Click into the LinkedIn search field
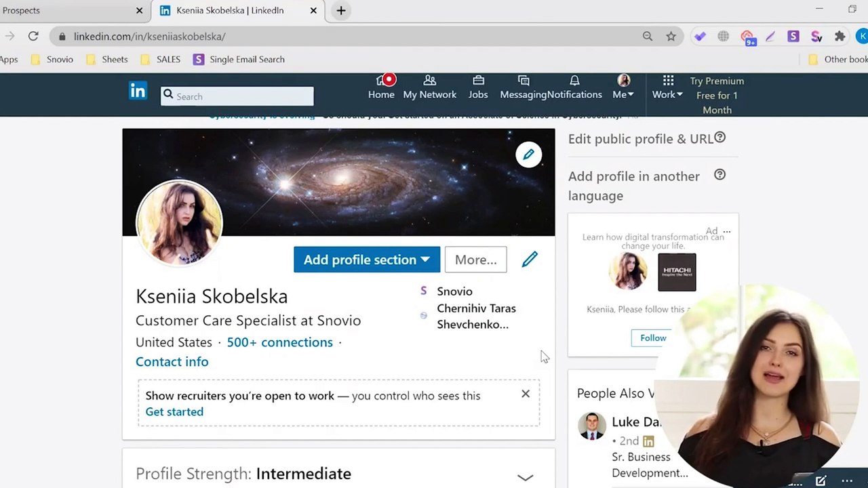 coord(237,96)
